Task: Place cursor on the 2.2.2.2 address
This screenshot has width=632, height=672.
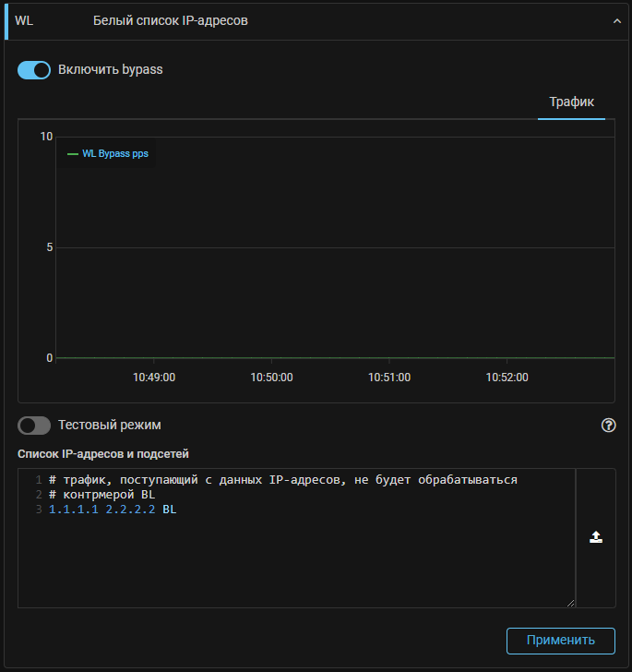Action: [x=130, y=509]
